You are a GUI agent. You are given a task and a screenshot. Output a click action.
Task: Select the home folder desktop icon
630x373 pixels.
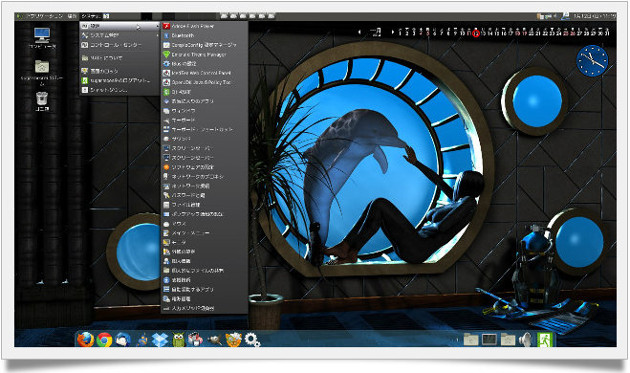pyautogui.click(x=42, y=73)
